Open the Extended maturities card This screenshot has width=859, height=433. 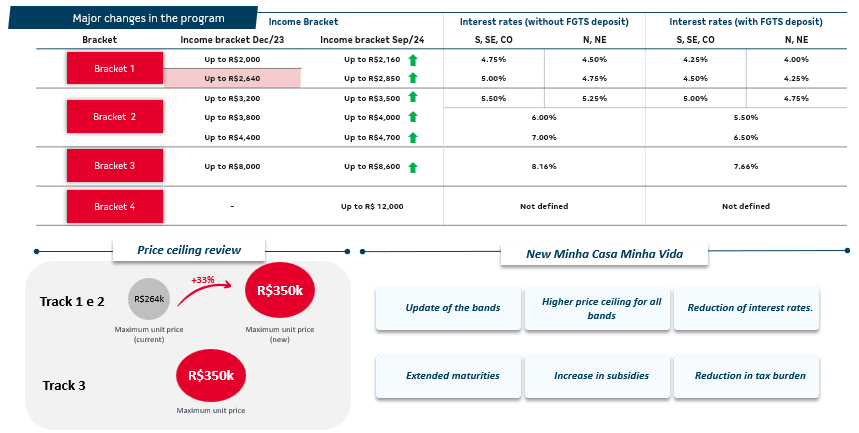pos(448,376)
